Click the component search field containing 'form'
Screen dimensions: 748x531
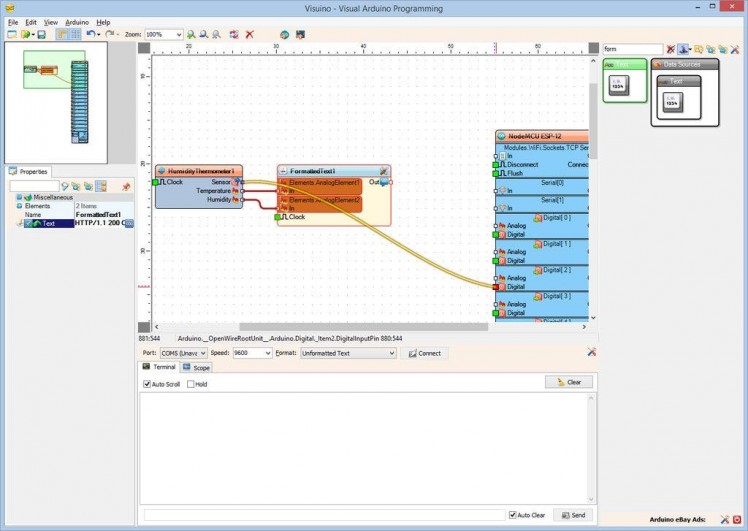point(631,48)
